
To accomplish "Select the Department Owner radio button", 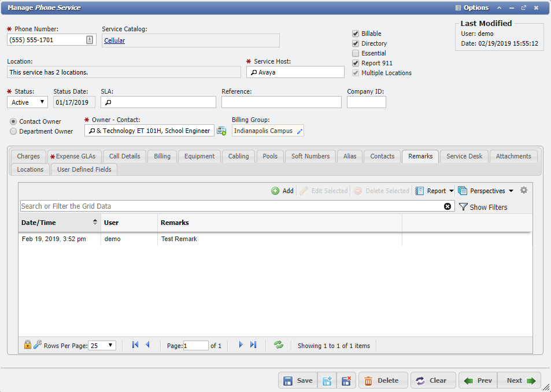I will point(13,130).
